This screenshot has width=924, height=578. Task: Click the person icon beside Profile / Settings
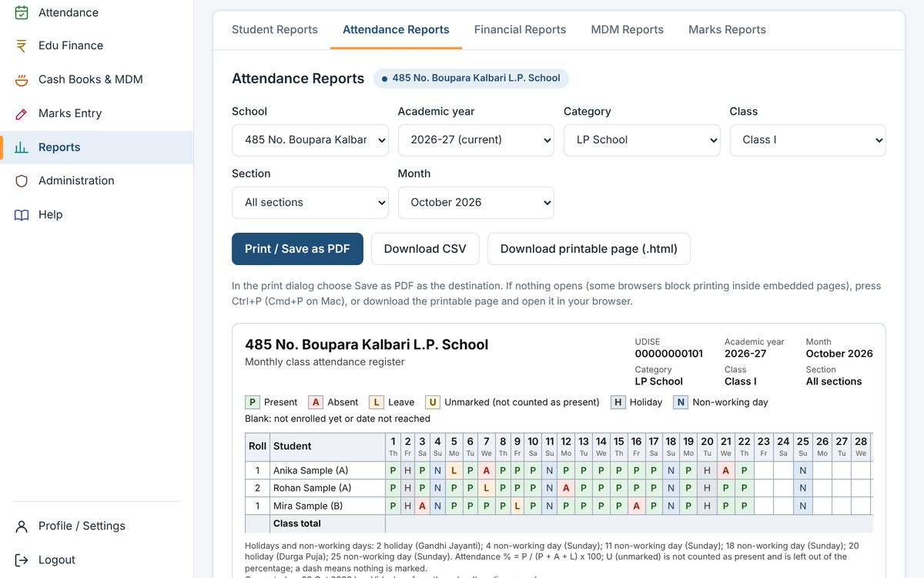pos(22,526)
